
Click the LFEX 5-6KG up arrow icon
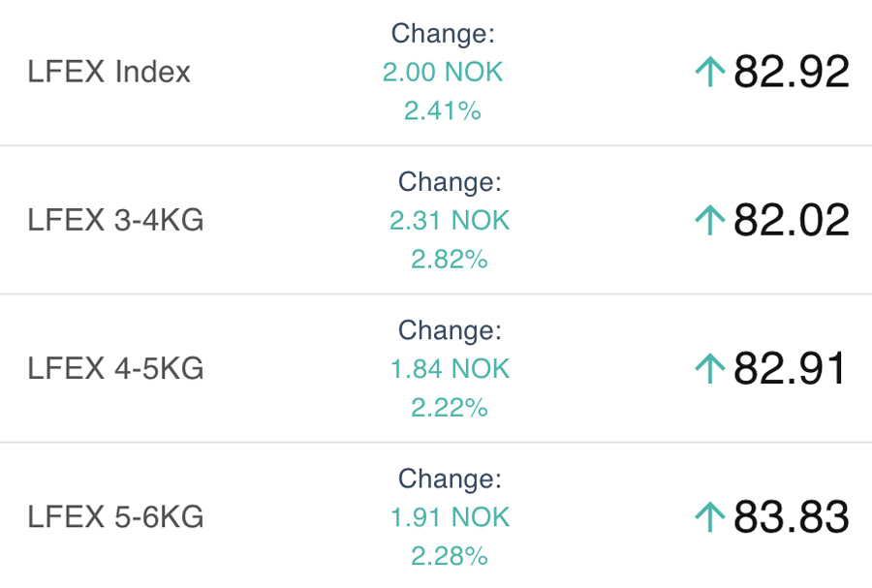[710, 517]
